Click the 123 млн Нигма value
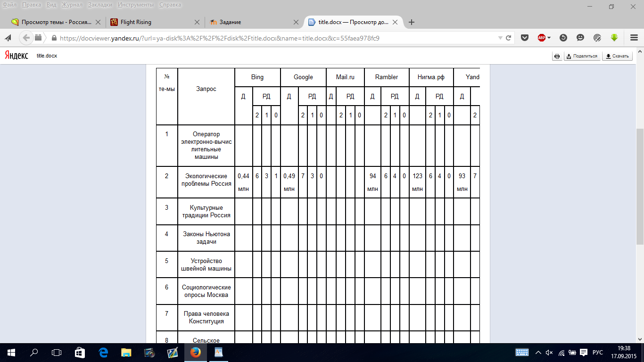 [417, 182]
